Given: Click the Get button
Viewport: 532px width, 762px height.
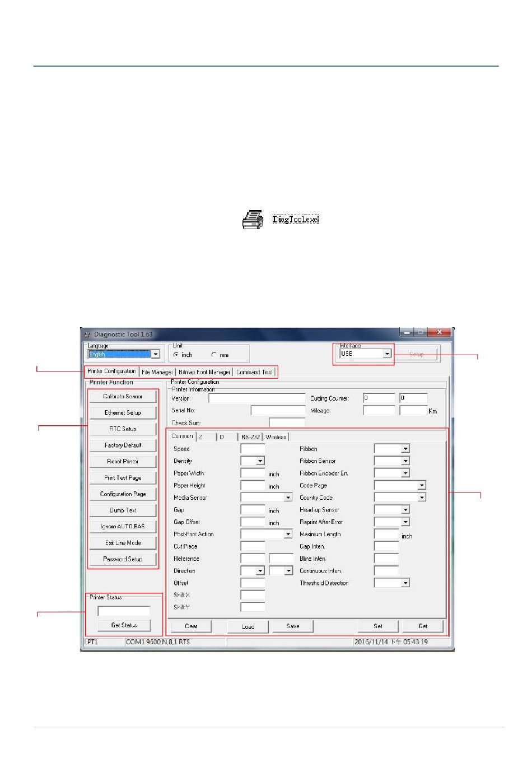Looking at the screenshot, I should point(423,626).
